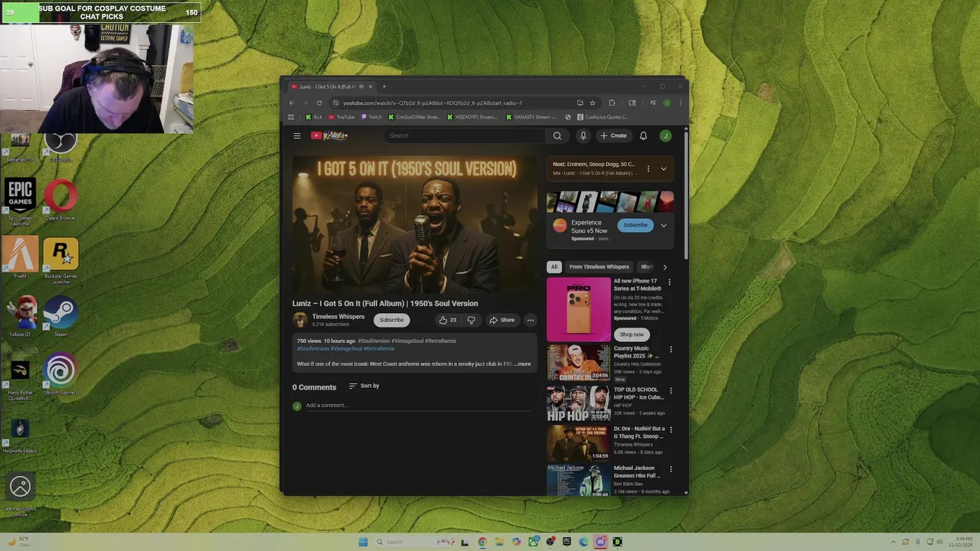Image resolution: width=980 pixels, height=551 pixels.
Task: Click Subscribe on the Suno ad
Action: tap(635, 225)
